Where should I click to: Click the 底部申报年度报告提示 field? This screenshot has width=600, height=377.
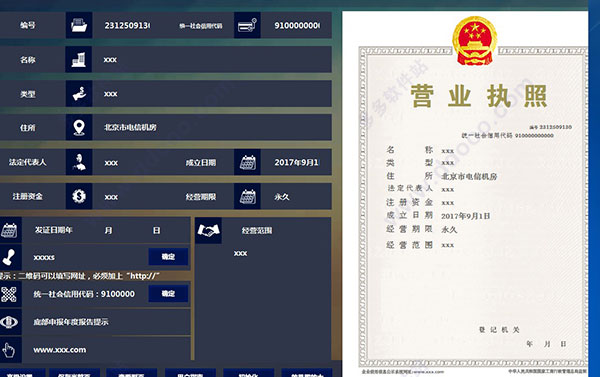pos(106,322)
